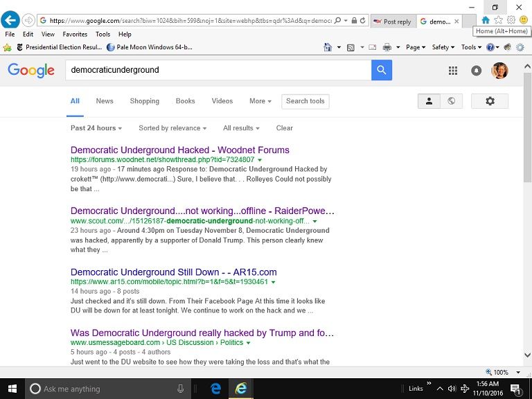Click the Search tools button
532x399 pixels.
(x=305, y=101)
